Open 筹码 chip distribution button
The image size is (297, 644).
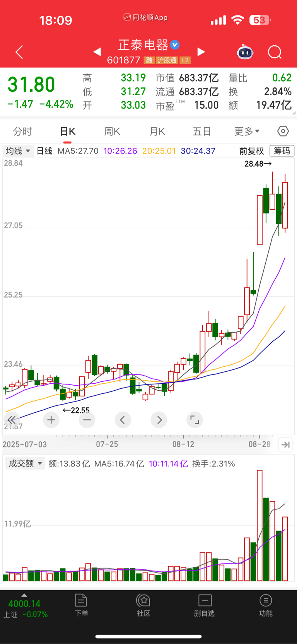[282, 151]
